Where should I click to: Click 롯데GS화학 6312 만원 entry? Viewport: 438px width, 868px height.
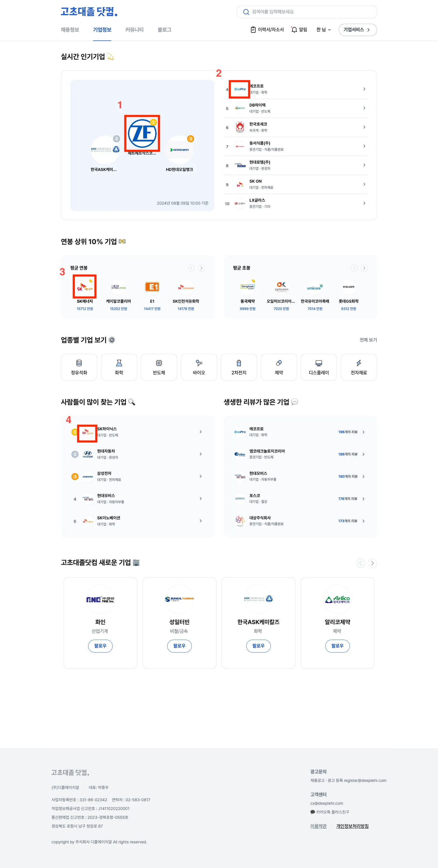[348, 295]
